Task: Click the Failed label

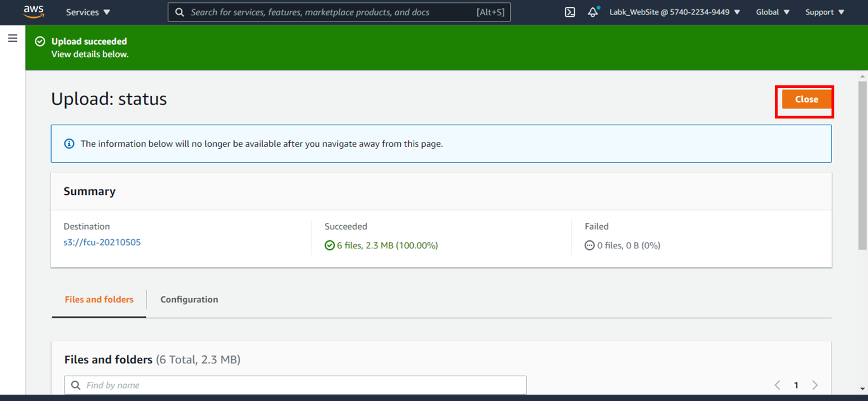Action: pyautogui.click(x=597, y=226)
